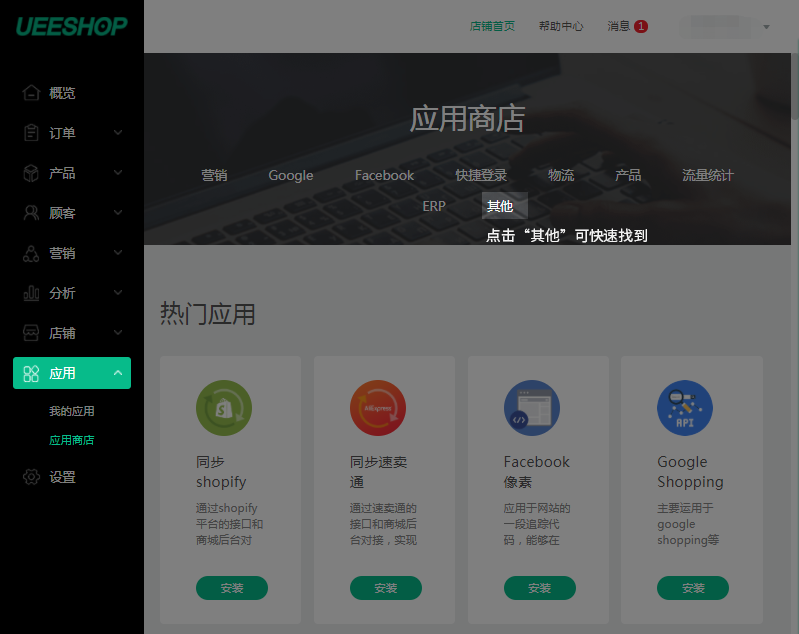Screen dimensions: 799x634
Task: Click the Google Shopping API icon
Action: click(685, 408)
